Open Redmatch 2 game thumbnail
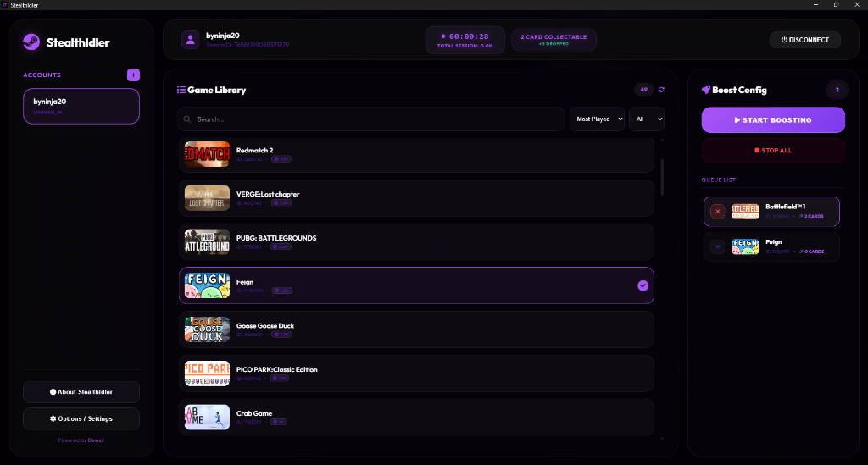The height and width of the screenshot is (465, 868). click(207, 154)
